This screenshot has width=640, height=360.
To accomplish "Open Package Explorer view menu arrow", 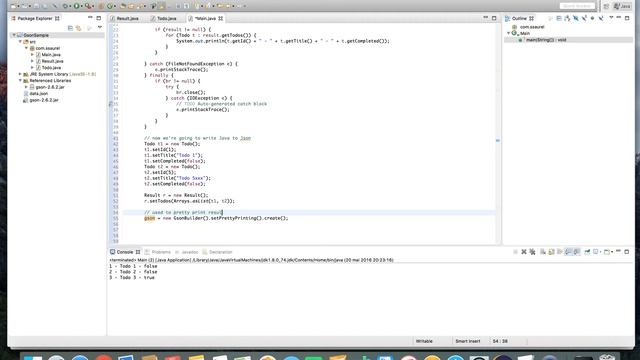I will 100,27.
